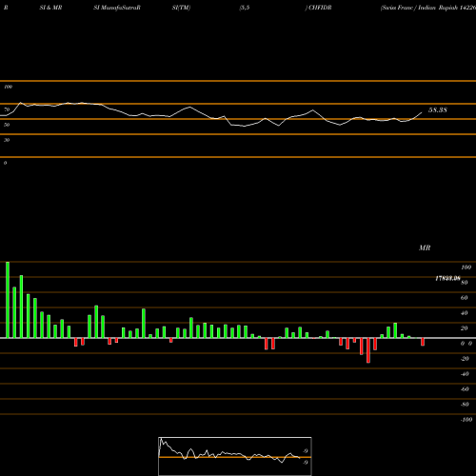
Task: Click the RSI axis label 30
Action: (7, 140)
